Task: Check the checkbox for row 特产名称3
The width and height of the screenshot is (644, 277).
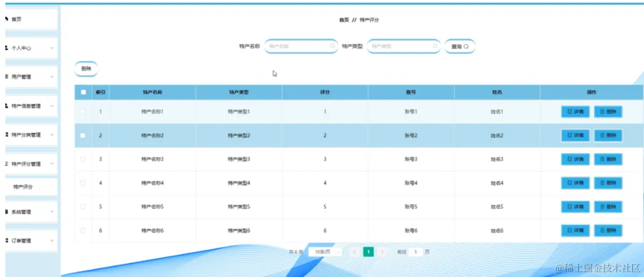Action: (x=83, y=159)
